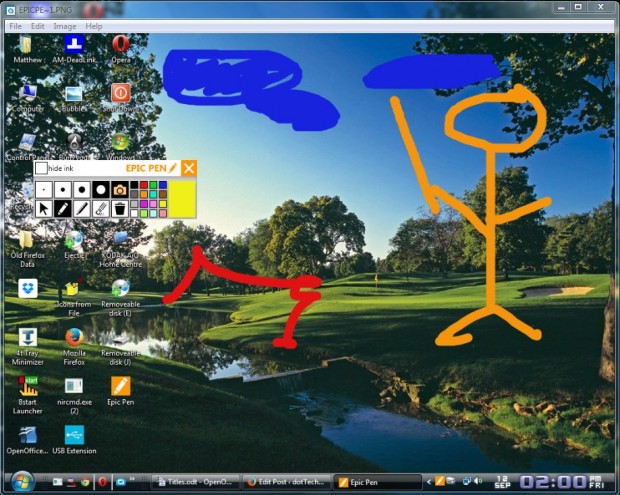Viewport: 620px width, 495px height.
Task: Launch Opera from the desktop icon
Action: [121, 49]
